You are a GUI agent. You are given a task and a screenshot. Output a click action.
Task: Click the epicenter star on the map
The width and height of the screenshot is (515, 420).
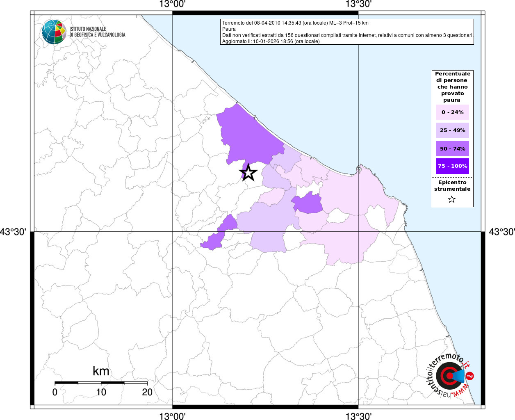[x=248, y=173]
